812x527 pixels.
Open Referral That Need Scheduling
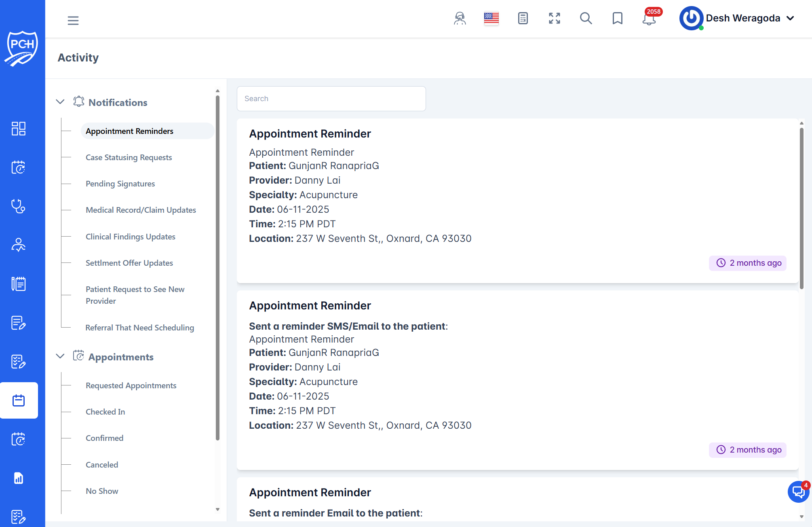point(139,328)
